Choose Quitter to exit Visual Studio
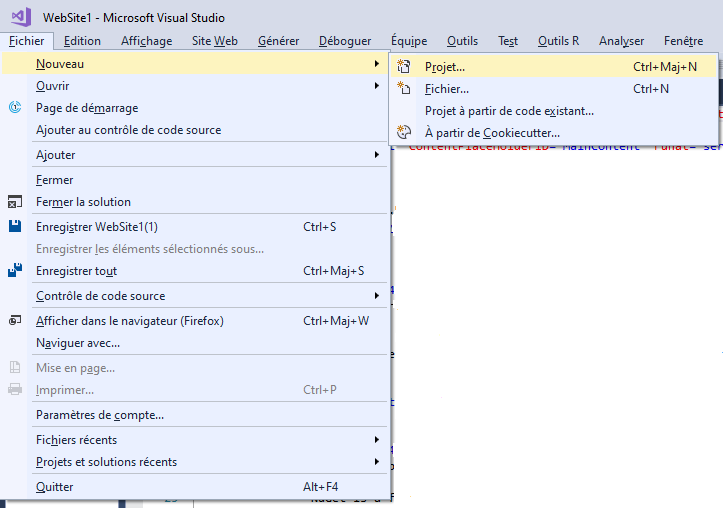The width and height of the screenshot is (723, 508). pyautogui.click(x=54, y=487)
